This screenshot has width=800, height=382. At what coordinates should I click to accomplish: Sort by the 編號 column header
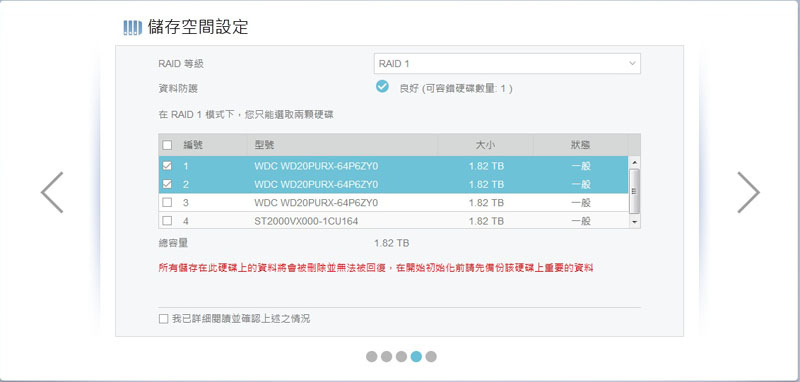click(193, 145)
